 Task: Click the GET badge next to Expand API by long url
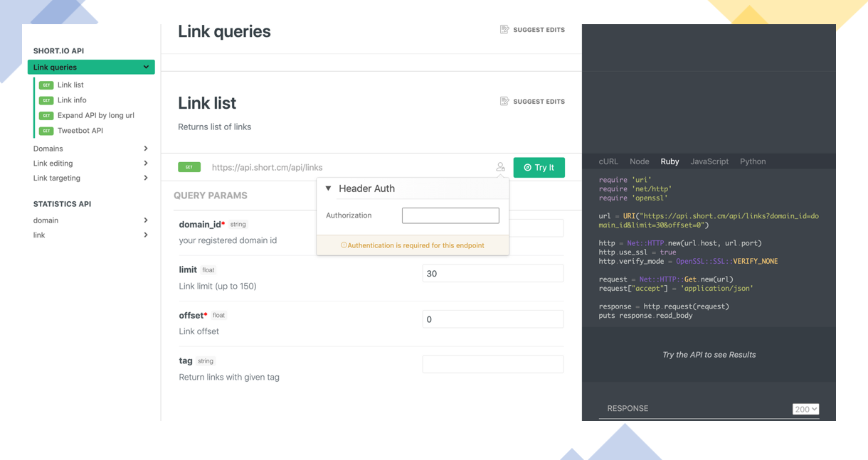(46, 116)
